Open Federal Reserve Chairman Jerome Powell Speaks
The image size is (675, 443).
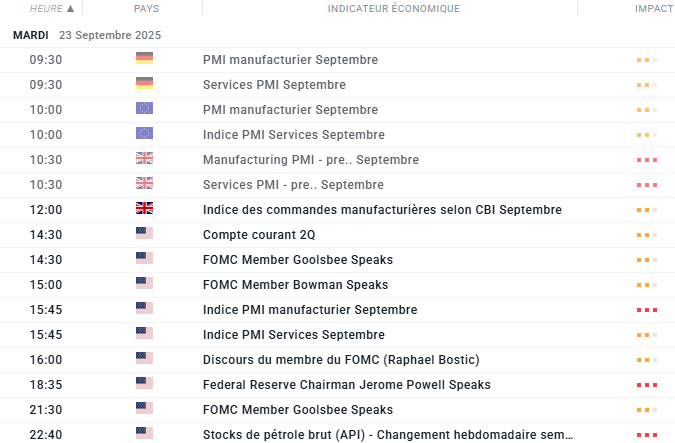[x=346, y=385]
